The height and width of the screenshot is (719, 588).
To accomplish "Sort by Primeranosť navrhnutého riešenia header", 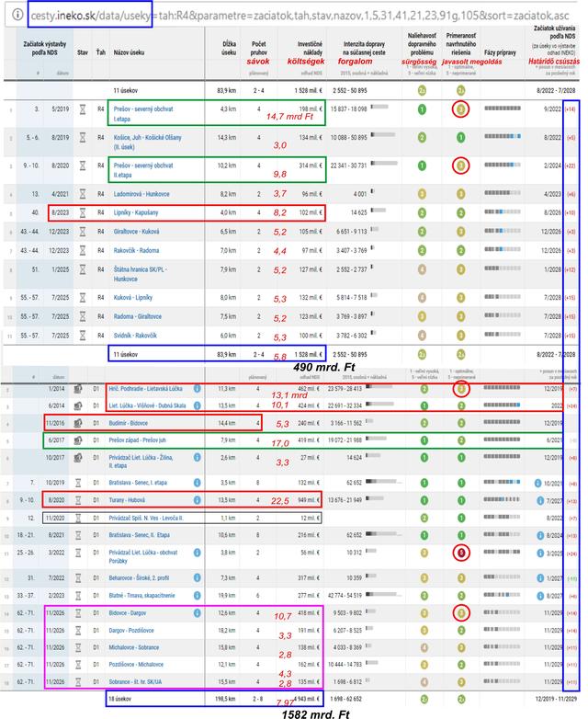I will 461,44.
